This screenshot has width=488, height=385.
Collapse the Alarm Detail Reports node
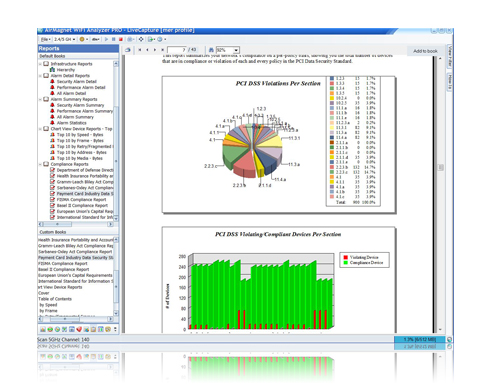coord(41,76)
